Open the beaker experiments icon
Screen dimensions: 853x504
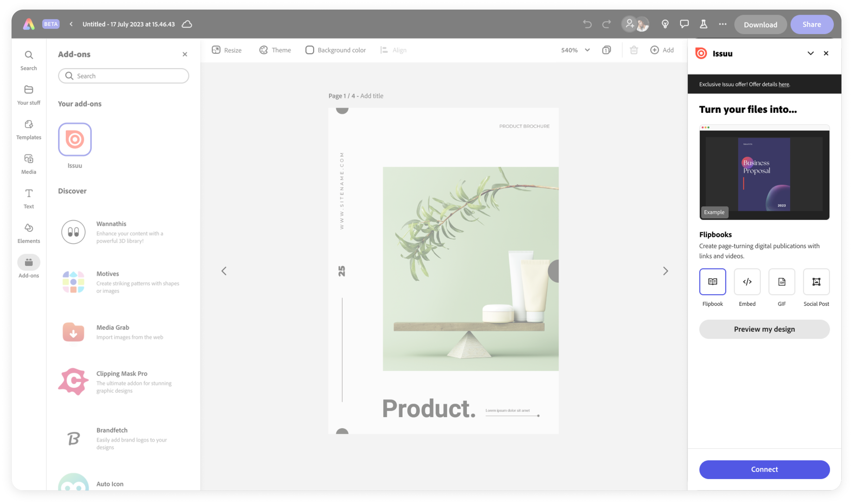(703, 24)
